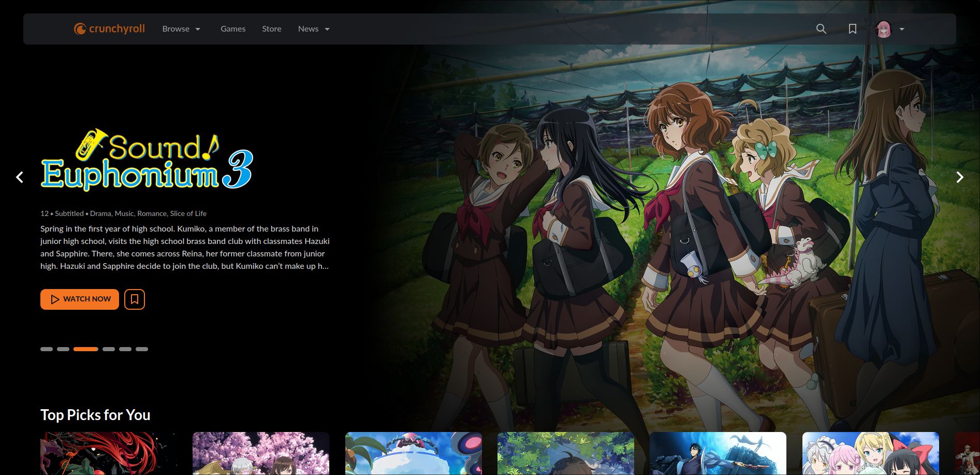Viewport: 980px width, 475px height.
Task: Expand the account menu arrow
Action: tap(902, 29)
